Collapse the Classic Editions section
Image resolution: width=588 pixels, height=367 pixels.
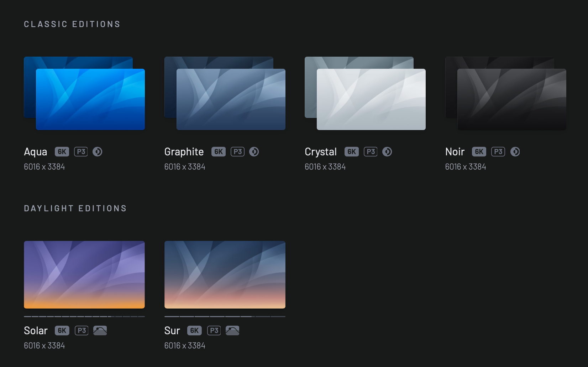72,24
